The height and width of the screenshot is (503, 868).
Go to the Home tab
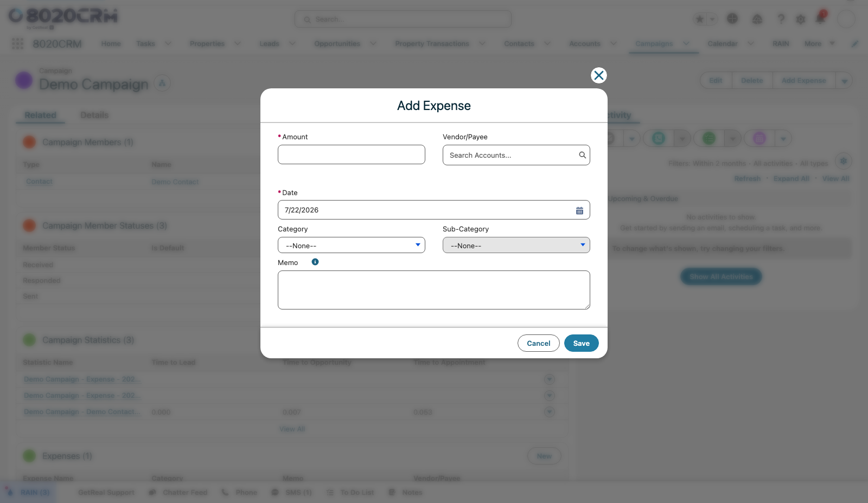111,43
